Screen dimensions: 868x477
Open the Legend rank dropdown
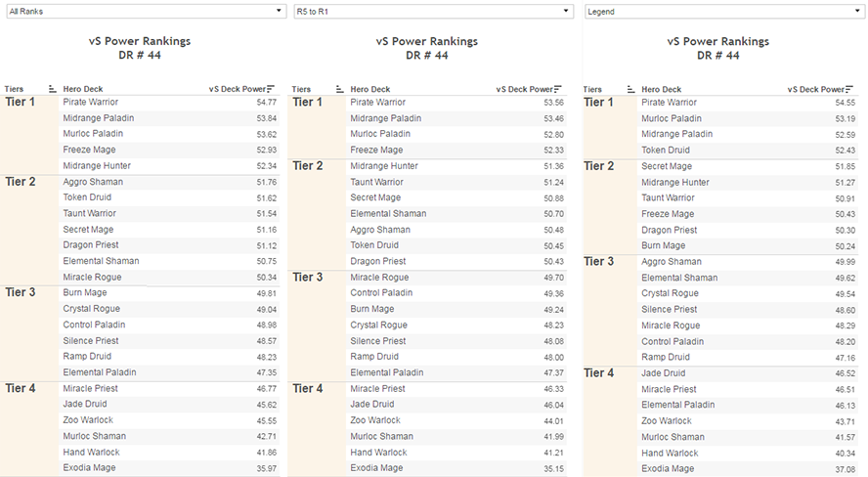[724, 11]
